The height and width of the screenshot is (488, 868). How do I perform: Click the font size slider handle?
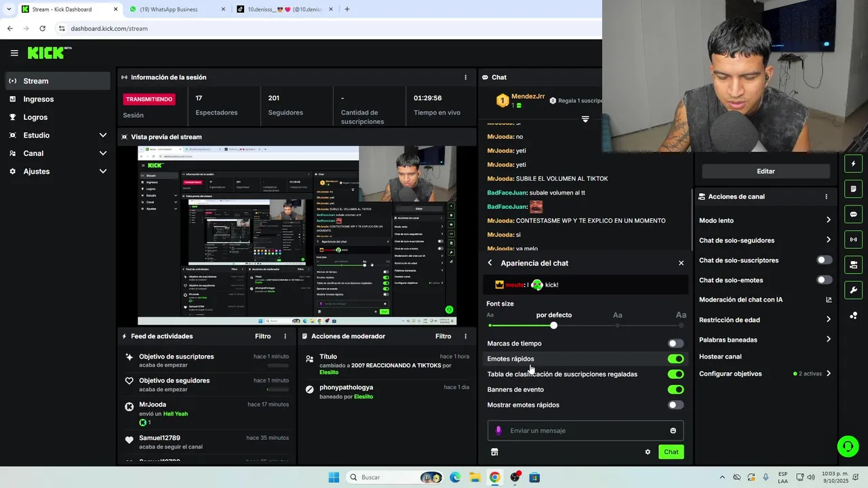[554, 326]
